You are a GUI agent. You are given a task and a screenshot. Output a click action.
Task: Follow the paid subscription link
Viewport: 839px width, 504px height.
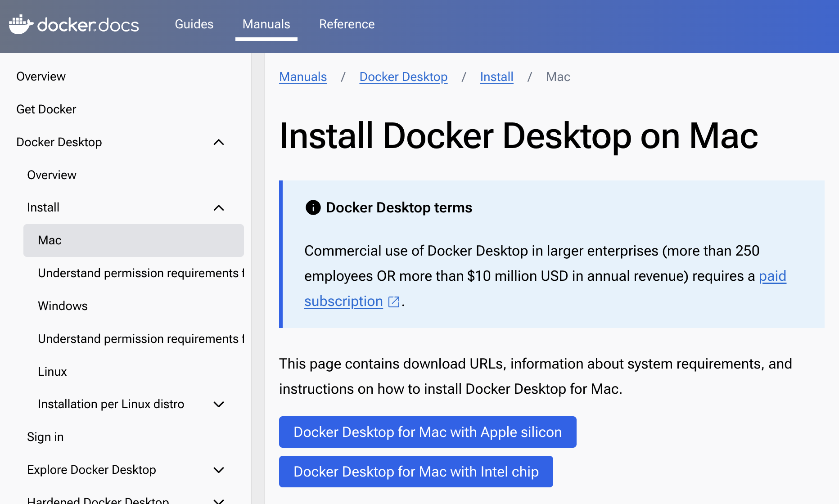772,276
